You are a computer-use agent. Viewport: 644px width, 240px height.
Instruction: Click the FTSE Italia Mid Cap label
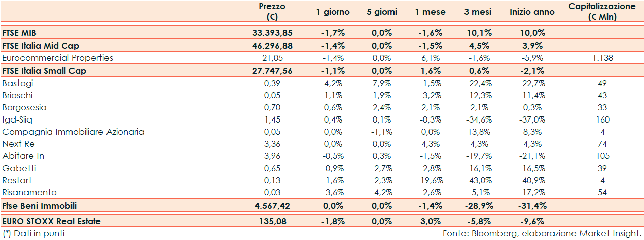pyautogui.click(x=40, y=46)
